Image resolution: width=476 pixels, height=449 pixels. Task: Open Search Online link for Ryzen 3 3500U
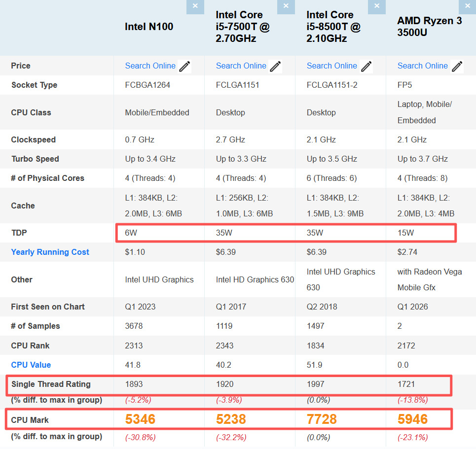coord(423,66)
